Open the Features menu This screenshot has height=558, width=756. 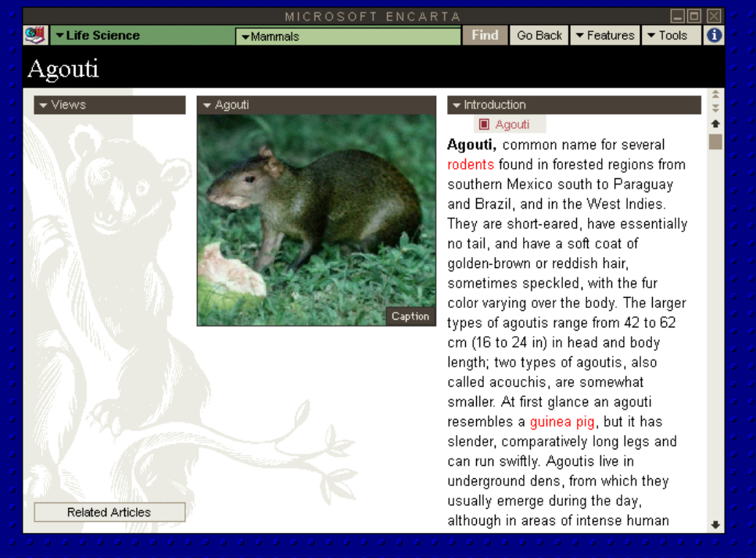(604, 35)
